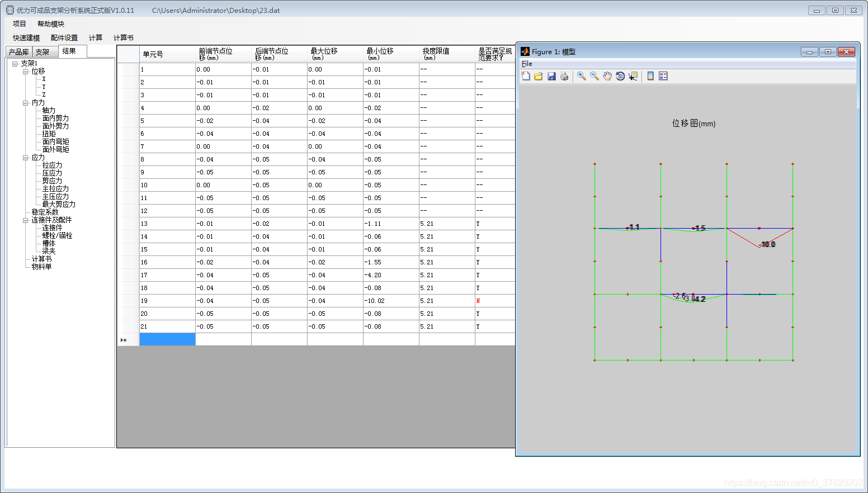Viewport: 868px width, 493px height.
Task: Open the 配件设置 menu
Action: tap(64, 38)
